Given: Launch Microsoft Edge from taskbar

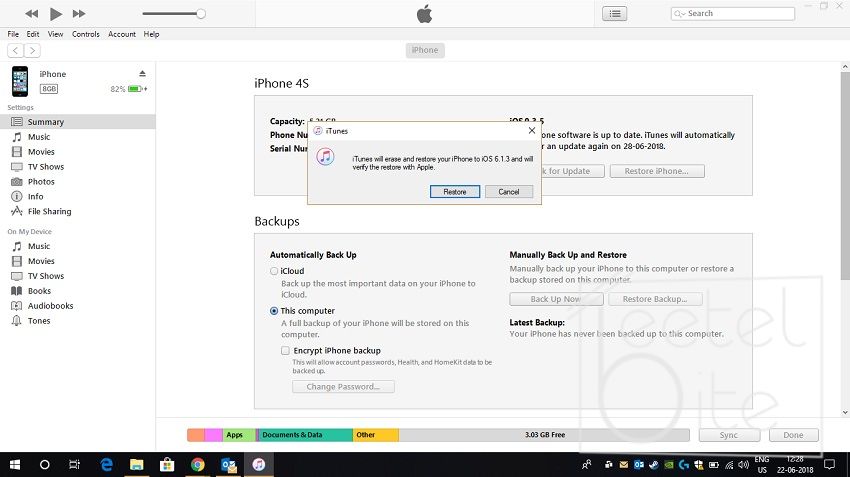Looking at the screenshot, I should (107, 465).
